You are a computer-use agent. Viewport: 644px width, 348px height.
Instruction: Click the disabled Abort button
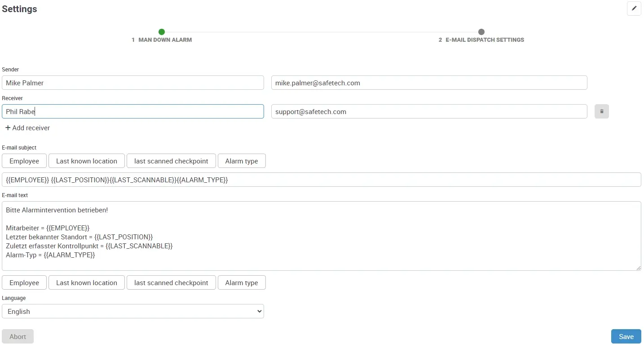coord(18,336)
